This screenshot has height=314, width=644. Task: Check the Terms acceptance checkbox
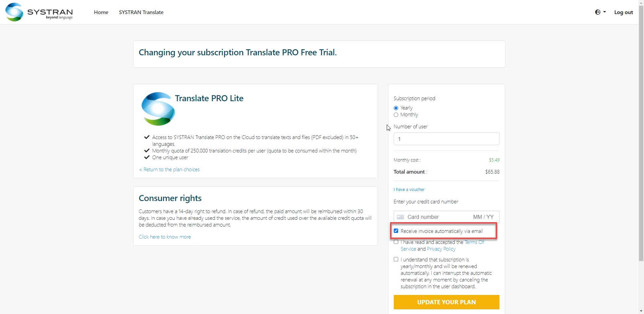click(x=396, y=242)
